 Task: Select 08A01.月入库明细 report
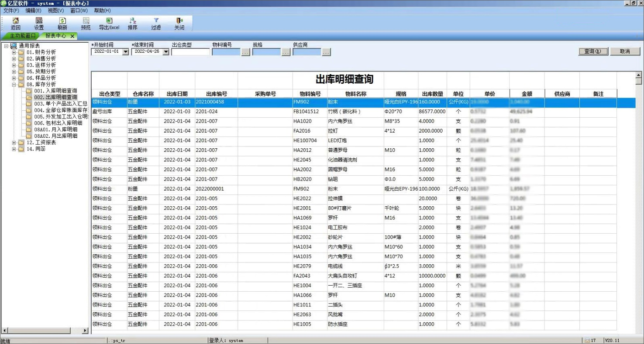[55, 129]
